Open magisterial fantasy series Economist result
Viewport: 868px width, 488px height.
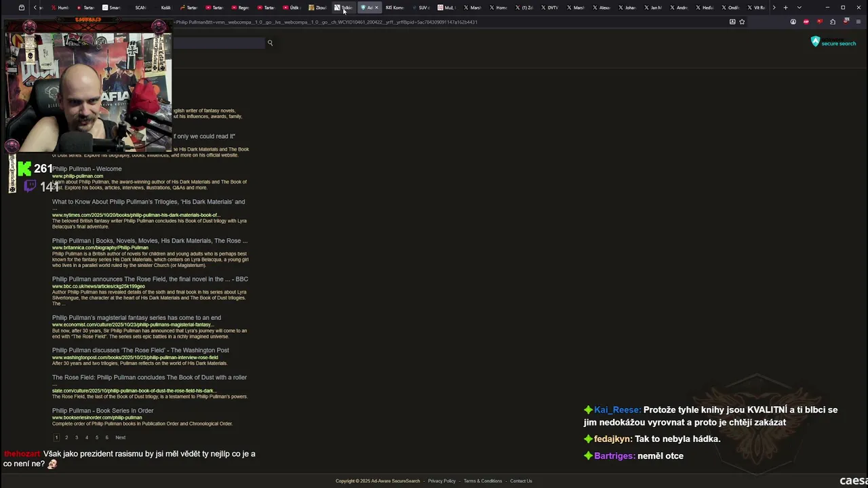click(136, 318)
